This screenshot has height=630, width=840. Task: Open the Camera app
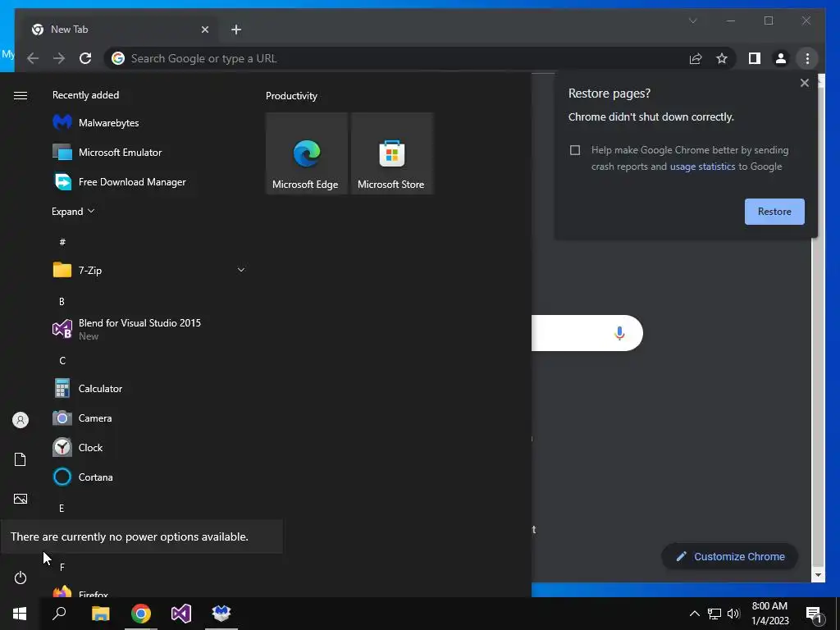[149, 418]
